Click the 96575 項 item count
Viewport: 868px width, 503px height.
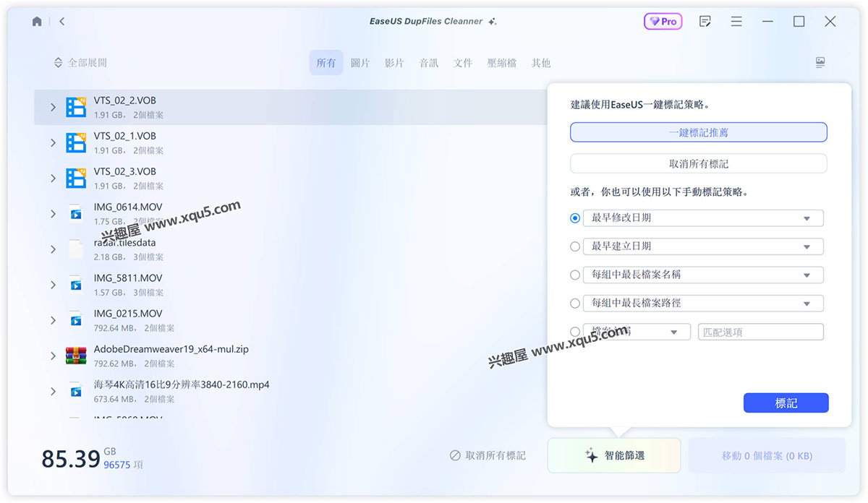(123, 465)
